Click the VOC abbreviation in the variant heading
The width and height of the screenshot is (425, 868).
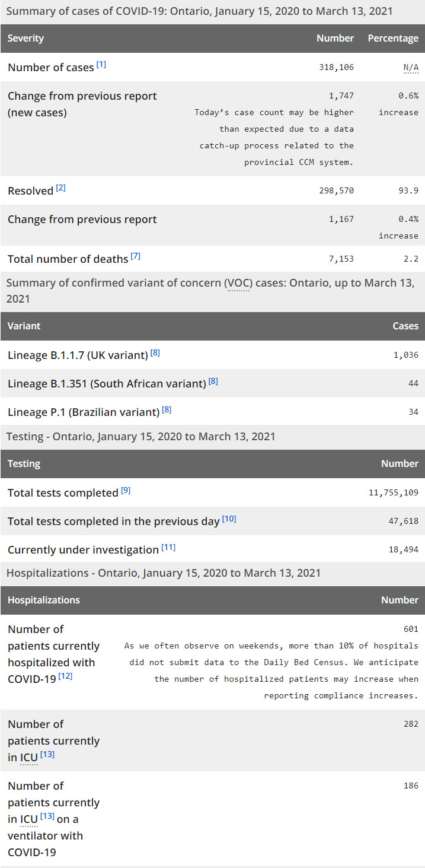click(x=238, y=283)
